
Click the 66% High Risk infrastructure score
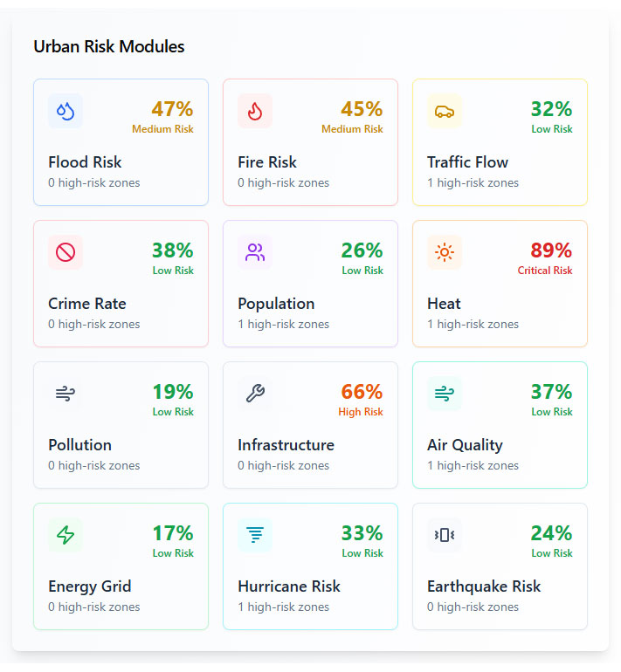362,393
